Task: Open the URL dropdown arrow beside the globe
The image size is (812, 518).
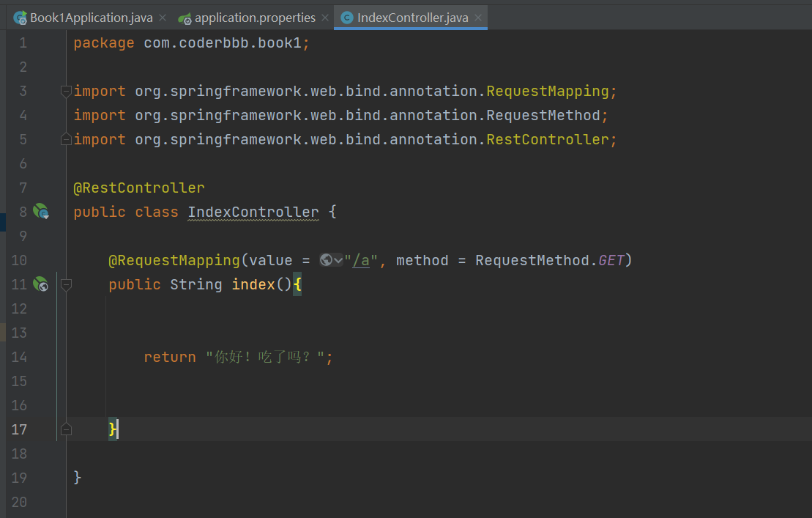Action: [x=338, y=260]
